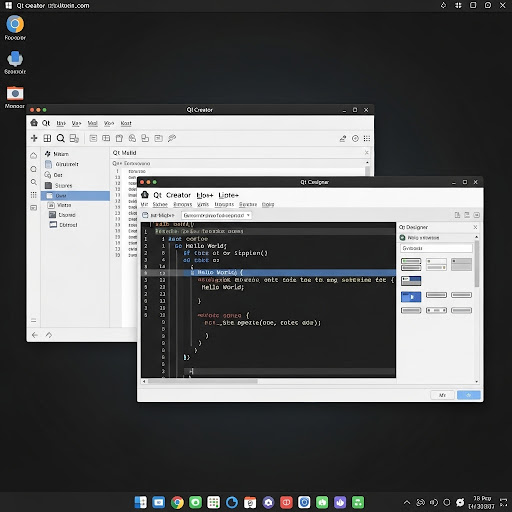Click the horizontal scrollbar under the code editor
Screen dimensions: 512x512
pos(203,381)
